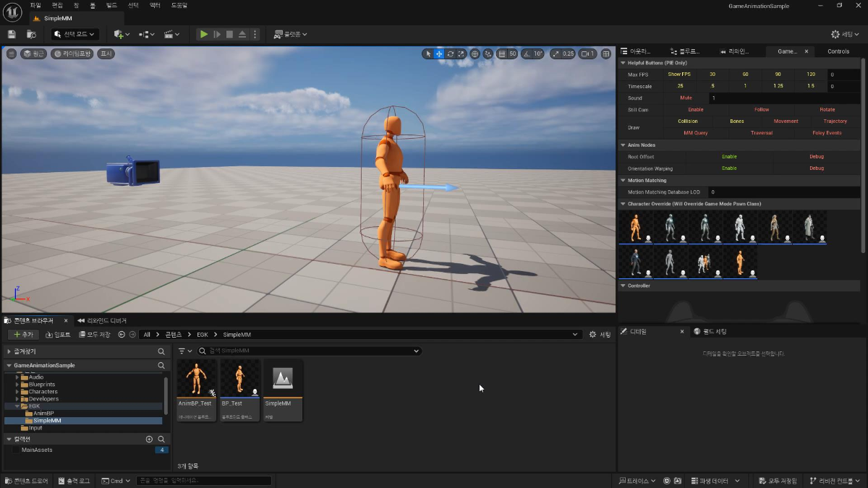Open the viewport layout grid icon

tap(606, 53)
